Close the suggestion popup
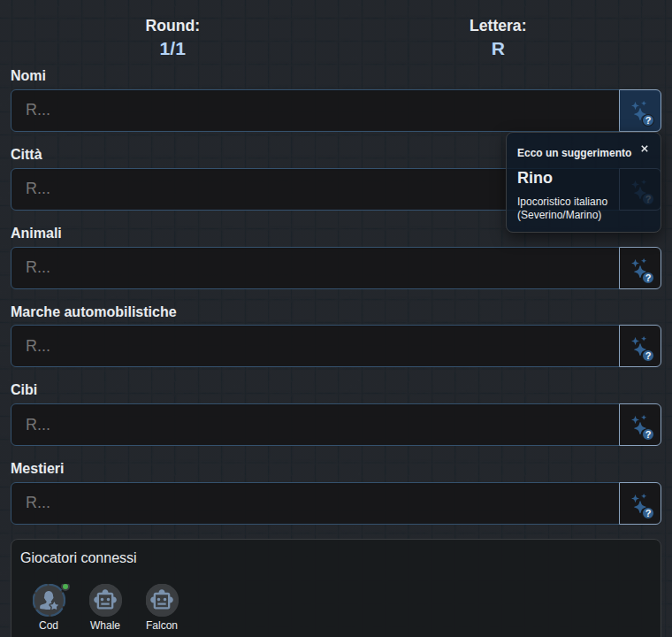Screen dimensions: 672x637 644,149
